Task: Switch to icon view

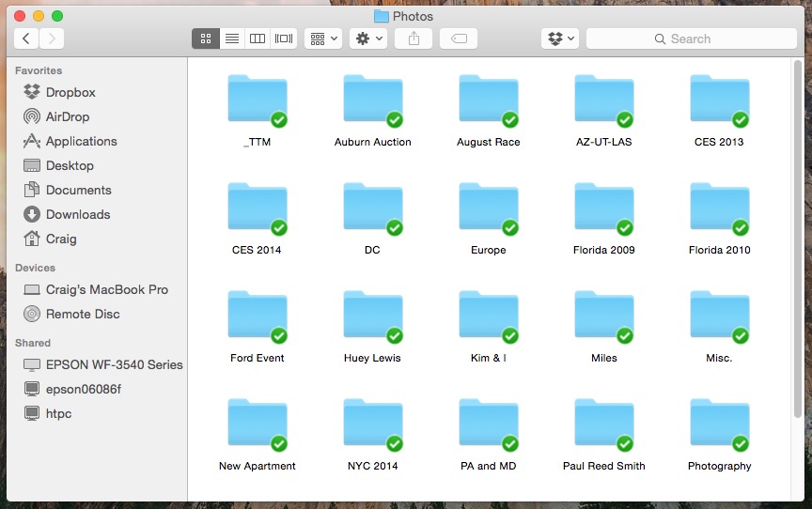Action: coord(206,39)
